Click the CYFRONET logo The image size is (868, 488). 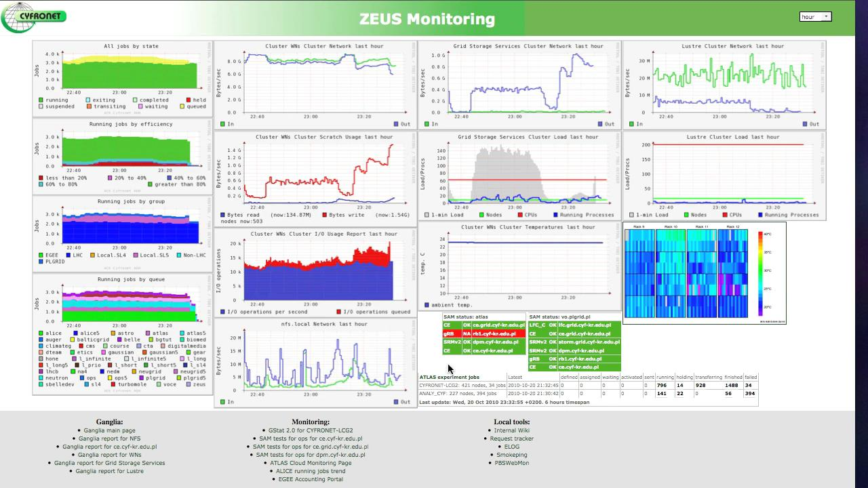(34, 18)
